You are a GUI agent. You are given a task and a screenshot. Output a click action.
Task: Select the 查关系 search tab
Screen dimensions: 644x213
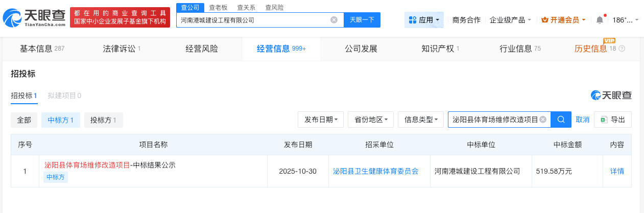click(246, 8)
